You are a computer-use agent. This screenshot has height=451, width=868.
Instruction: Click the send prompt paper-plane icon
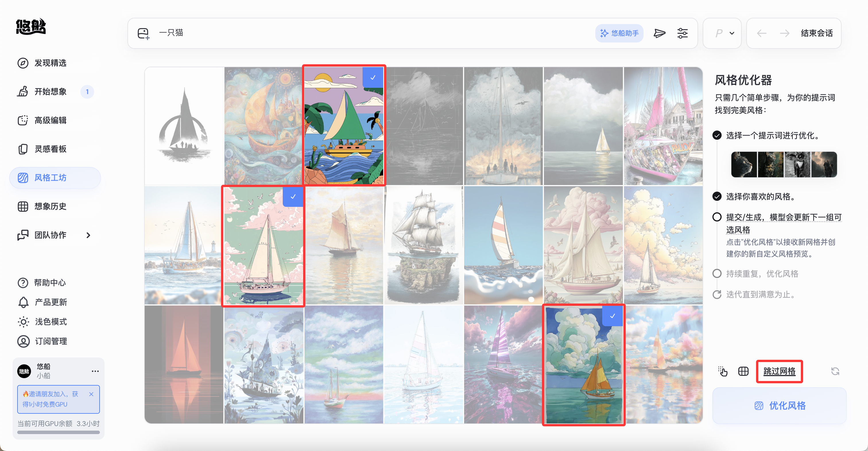point(659,33)
